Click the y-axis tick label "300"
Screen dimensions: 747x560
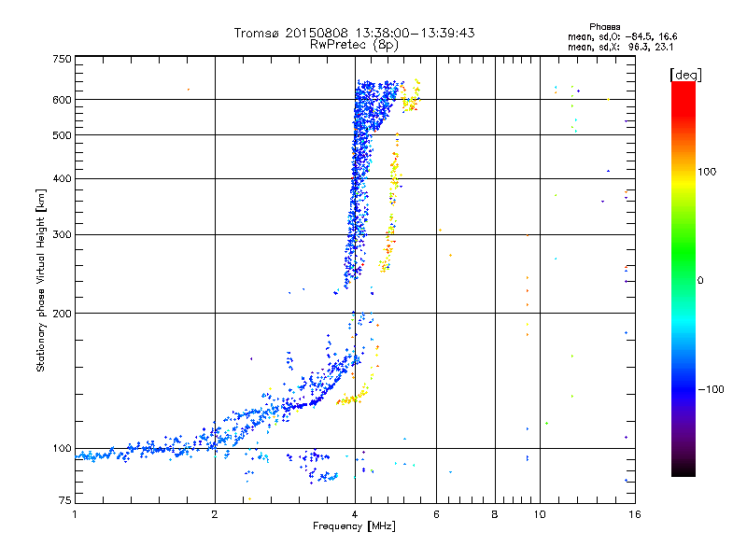[x=62, y=235]
